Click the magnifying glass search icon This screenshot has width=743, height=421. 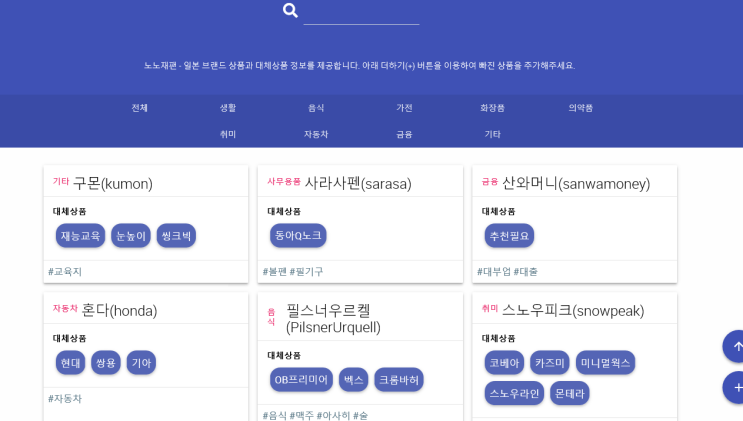coord(290,10)
